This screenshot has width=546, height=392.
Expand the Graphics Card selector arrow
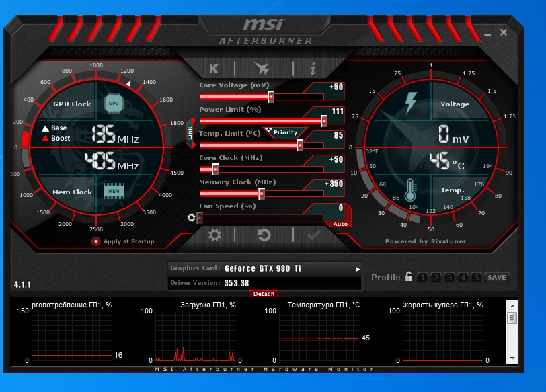click(358, 269)
